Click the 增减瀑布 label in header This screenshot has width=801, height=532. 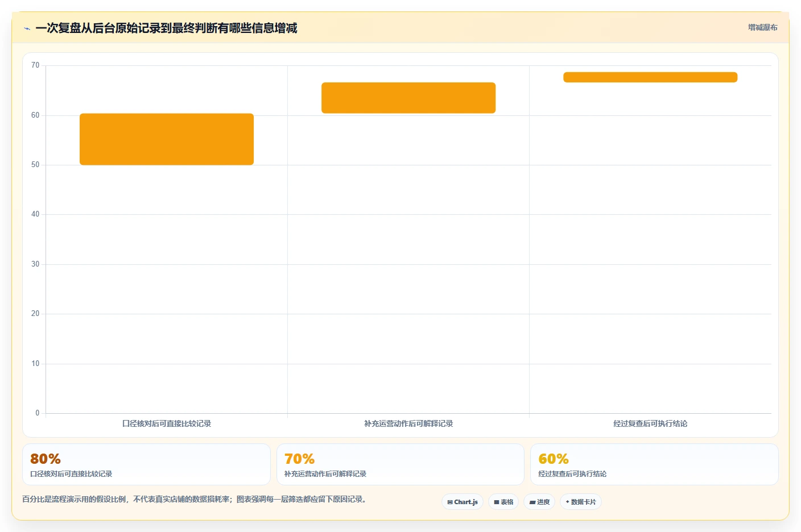(x=762, y=27)
